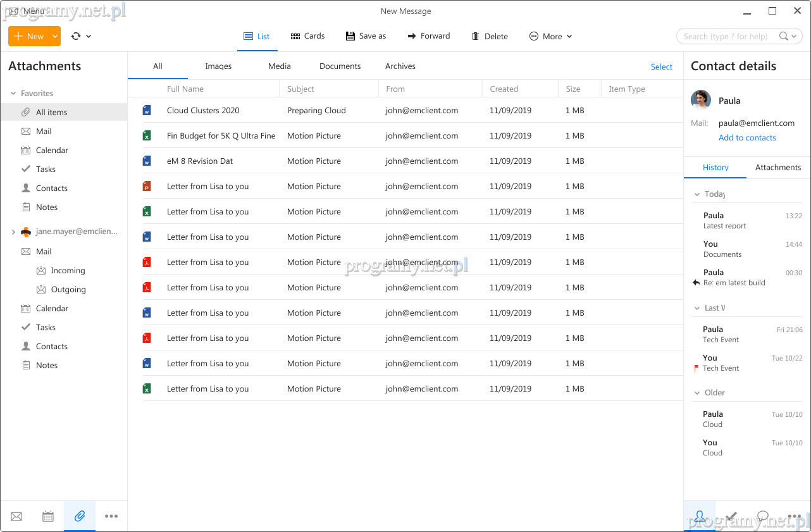811x532 pixels.
Task: Switch to Cards view
Action: [x=307, y=36]
